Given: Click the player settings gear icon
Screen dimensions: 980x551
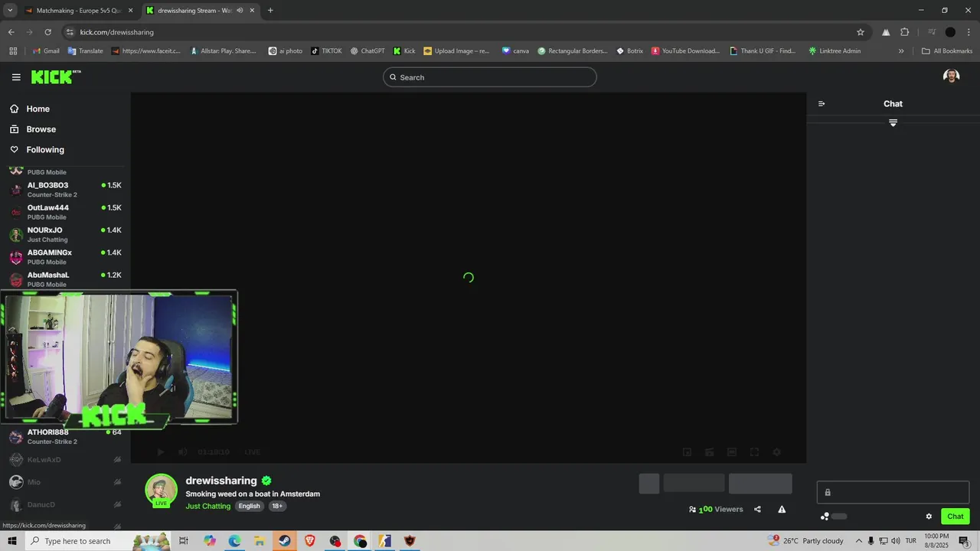Looking at the screenshot, I should 776,452.
